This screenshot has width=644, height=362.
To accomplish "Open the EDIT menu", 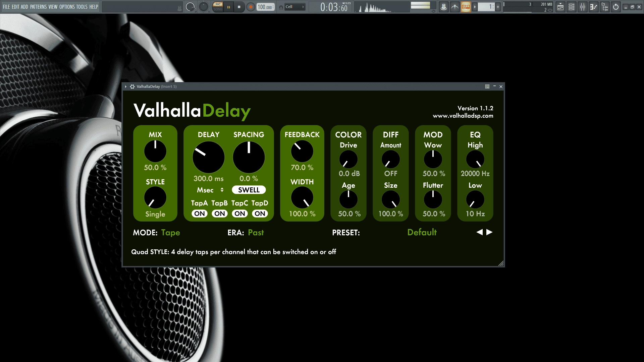I will [x=15, y=7].
